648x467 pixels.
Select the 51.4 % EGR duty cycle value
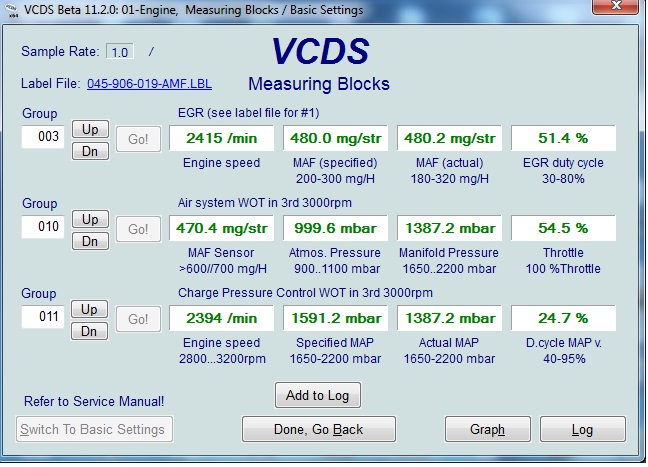(563, 138)
